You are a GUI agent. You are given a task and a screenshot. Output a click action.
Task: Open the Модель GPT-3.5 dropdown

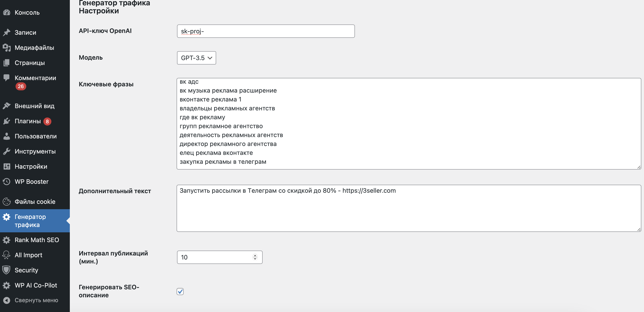pyautogui.click(x=197, y=58)
